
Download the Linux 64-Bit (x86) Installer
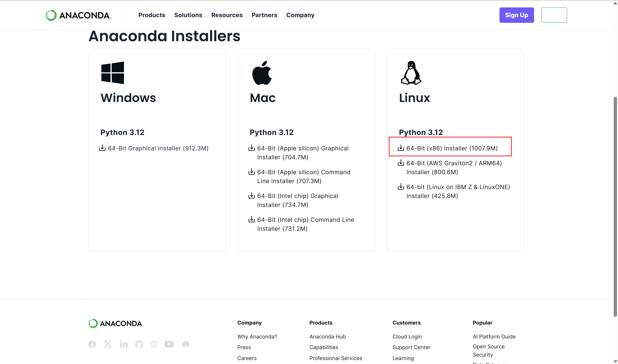(x=452, y=148)
